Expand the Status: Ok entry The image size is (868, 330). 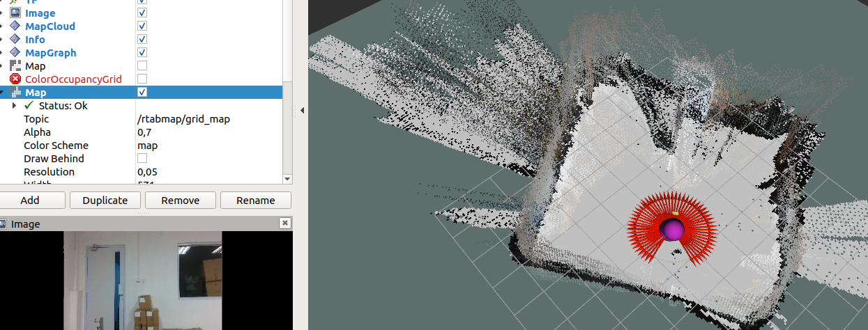tap(14, 106)
